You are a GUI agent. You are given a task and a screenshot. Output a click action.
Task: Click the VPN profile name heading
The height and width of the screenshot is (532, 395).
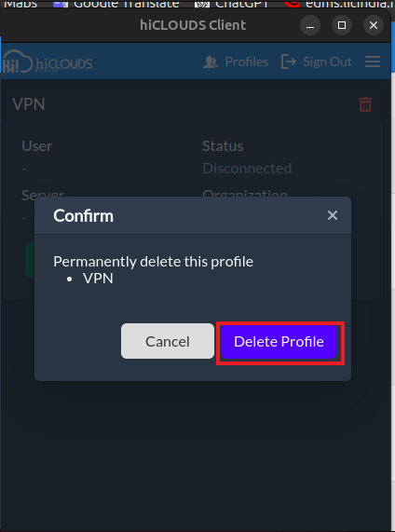(x=29, y=103)
